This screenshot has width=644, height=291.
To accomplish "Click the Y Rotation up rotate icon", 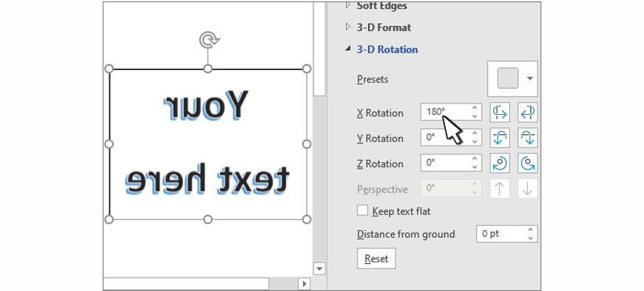I will click(x=500, y=138).
